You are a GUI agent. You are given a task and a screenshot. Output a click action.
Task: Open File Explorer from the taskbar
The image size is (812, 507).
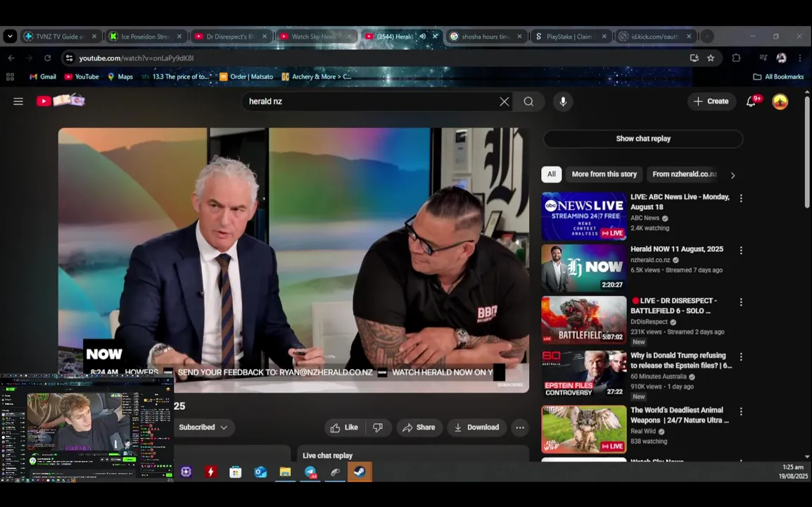tap(286, 472)
